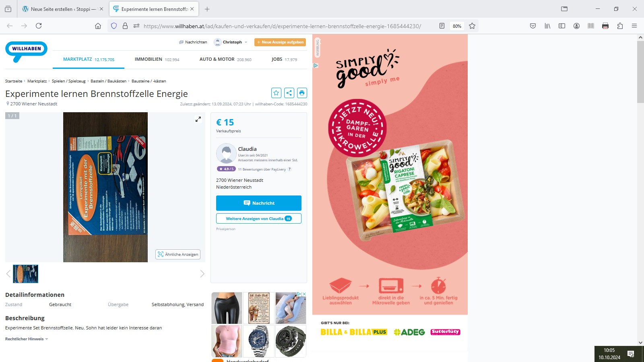This screenshot has height=362, width=644.
Task: Save ad with the star favorite icon
Action: click(x=276, y=93)
